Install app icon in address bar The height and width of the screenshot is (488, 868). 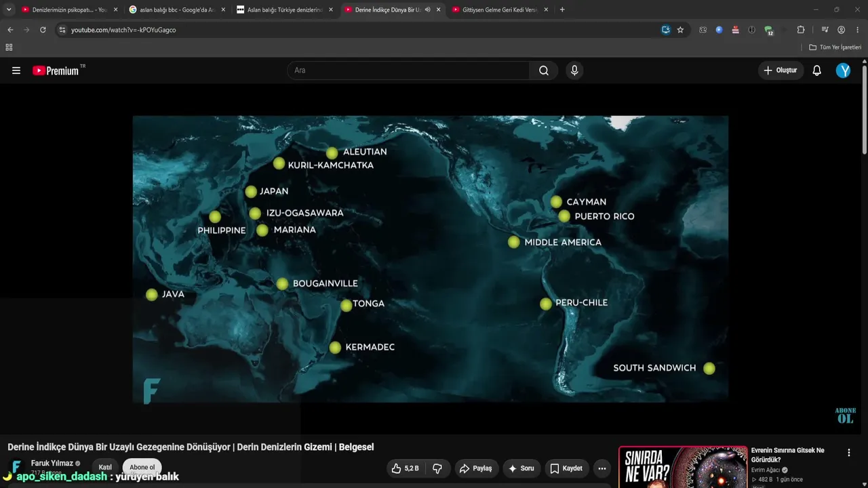(666, 30)
